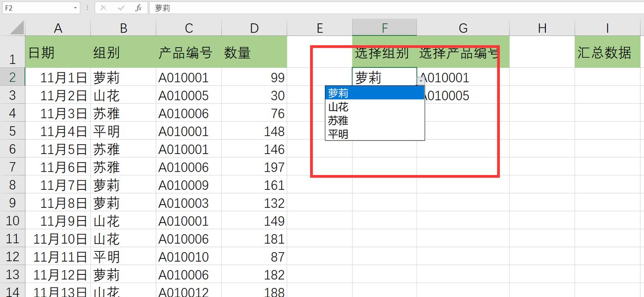644x297 pixels.
Task: Click the select-all corner triangle
Action: (x=17, y=28)
